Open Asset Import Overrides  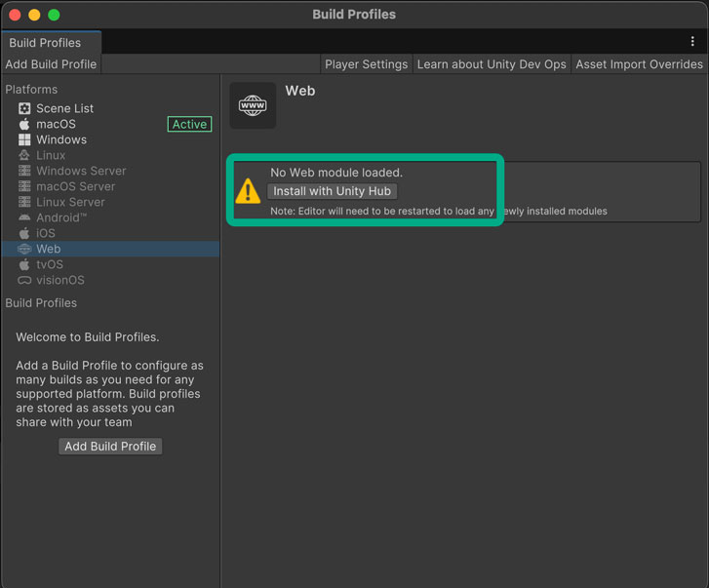[x=639, y=64]
